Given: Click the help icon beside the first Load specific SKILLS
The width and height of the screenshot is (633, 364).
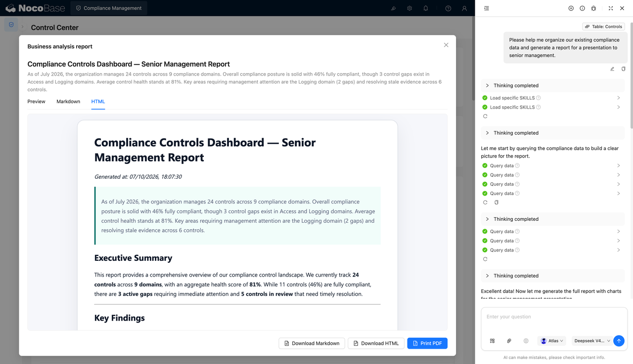Looking at the screenshot, I should 539,98.
